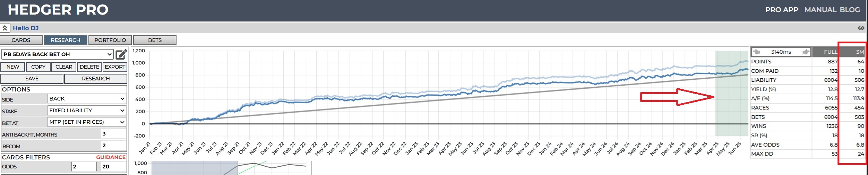Click the FULL wins value 1236

[x=831, y=126]
